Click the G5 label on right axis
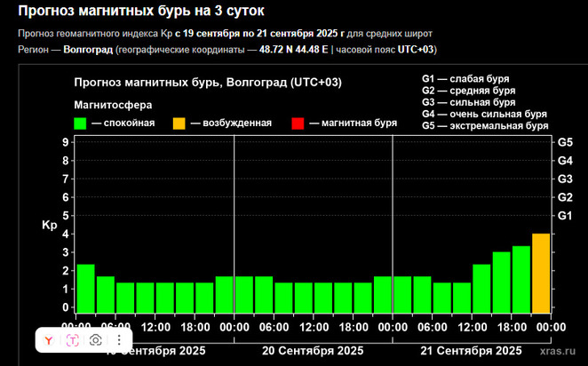 [x=564, y=142]
